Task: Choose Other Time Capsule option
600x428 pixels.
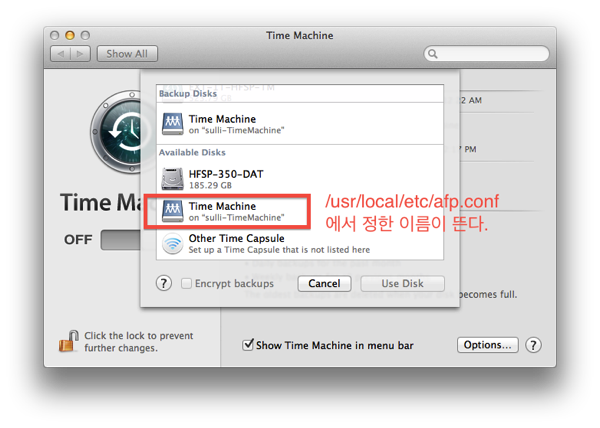Action: coord(300,244)
